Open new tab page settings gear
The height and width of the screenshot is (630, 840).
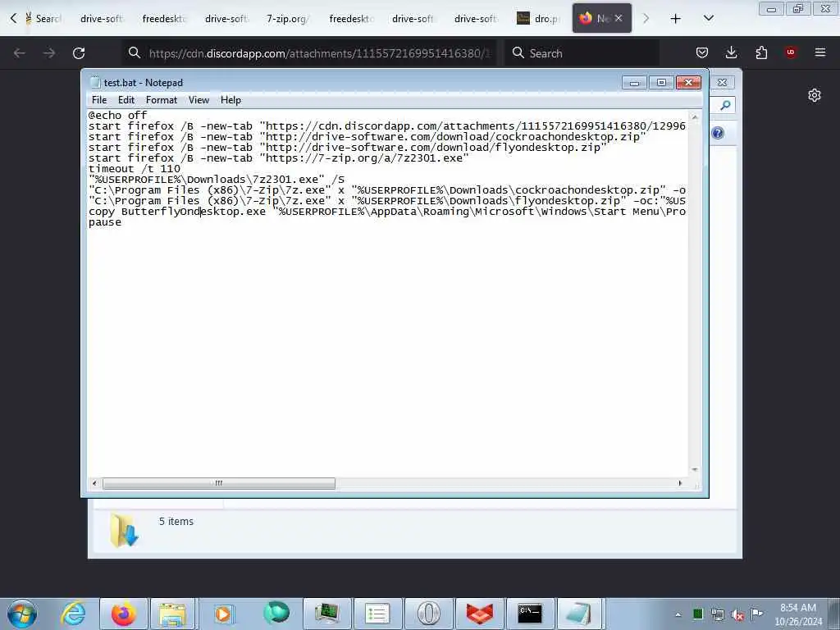coord(815,95)
